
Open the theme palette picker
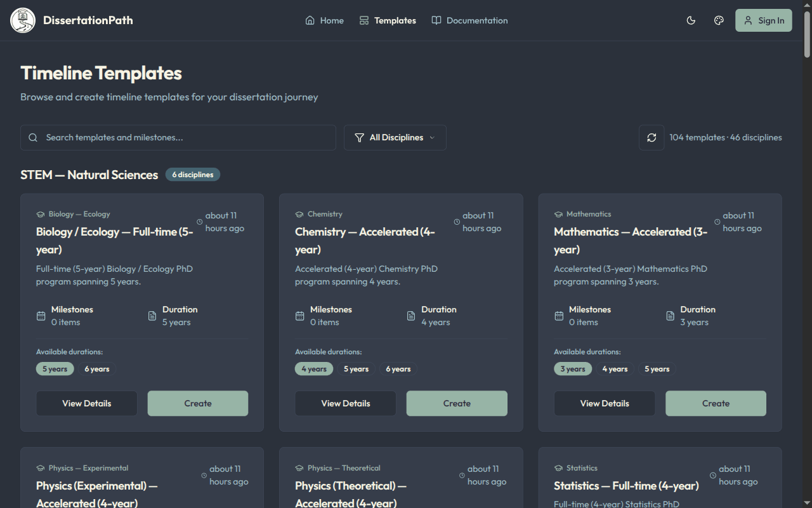719,20
